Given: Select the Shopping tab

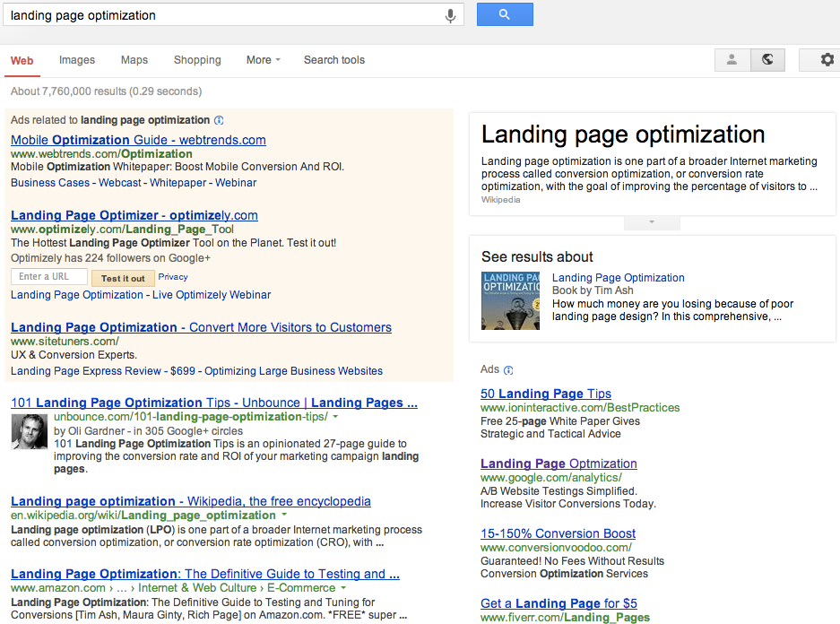Looking at the screenshot, I should (x=197, y=60).
